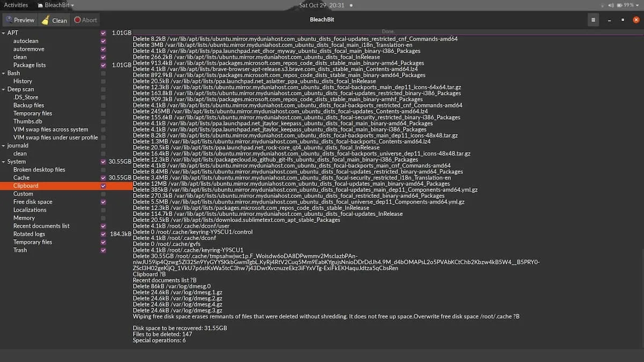This screenshot has height=362, width=644.
Task: Click the red Abort icon
Action: tap(77, 20)
